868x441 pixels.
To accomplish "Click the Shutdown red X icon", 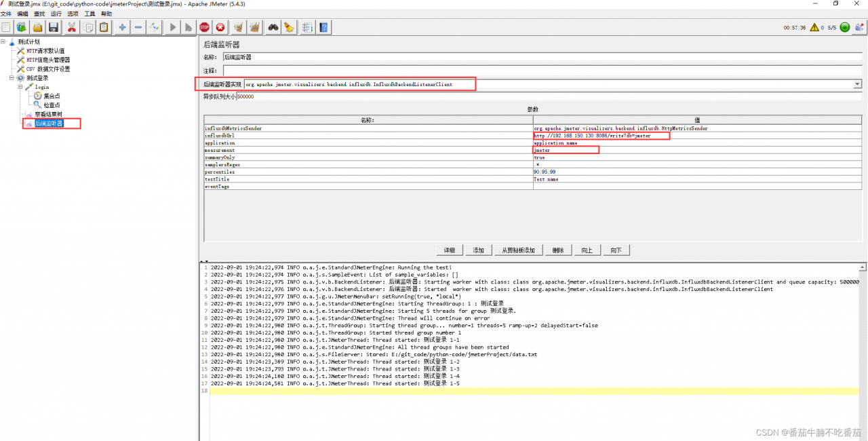I will click(220, 27).
